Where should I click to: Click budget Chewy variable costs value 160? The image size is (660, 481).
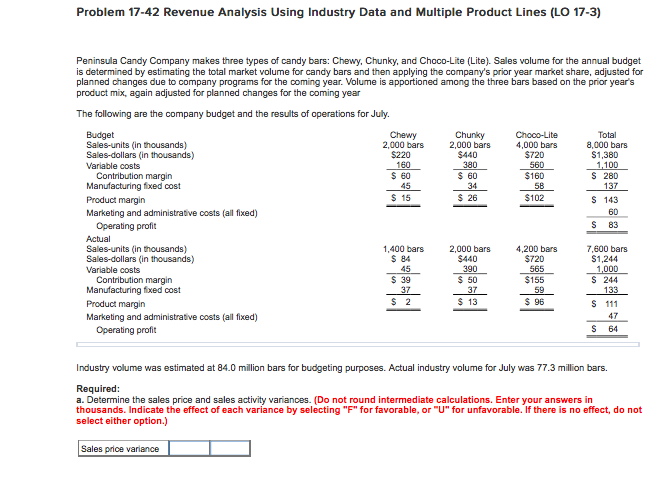click(403, 165)
